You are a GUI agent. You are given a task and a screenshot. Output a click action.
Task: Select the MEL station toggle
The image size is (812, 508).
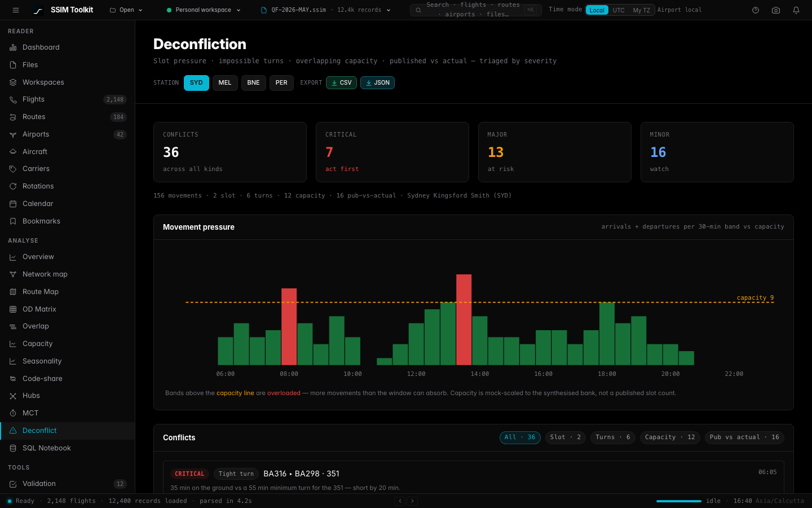(225, 83)
